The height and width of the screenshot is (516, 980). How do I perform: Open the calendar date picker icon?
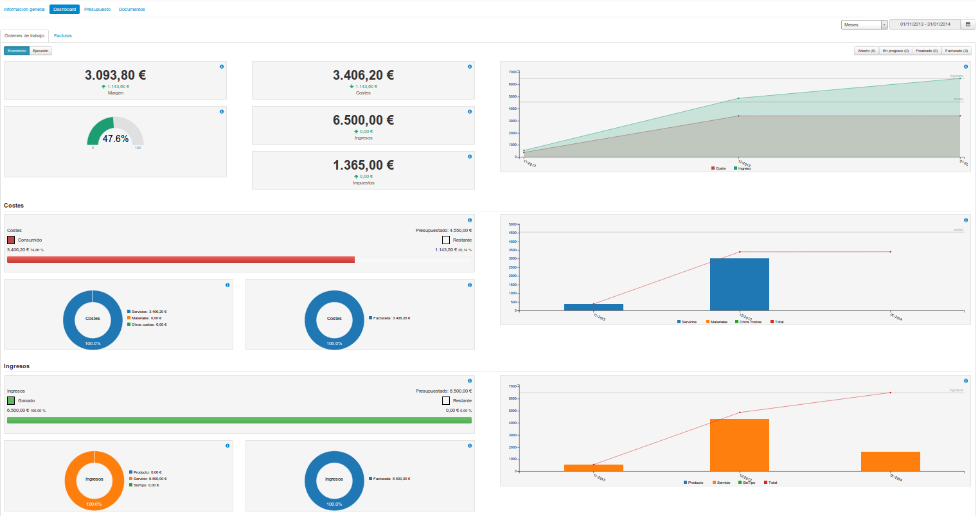click(968, 24)
